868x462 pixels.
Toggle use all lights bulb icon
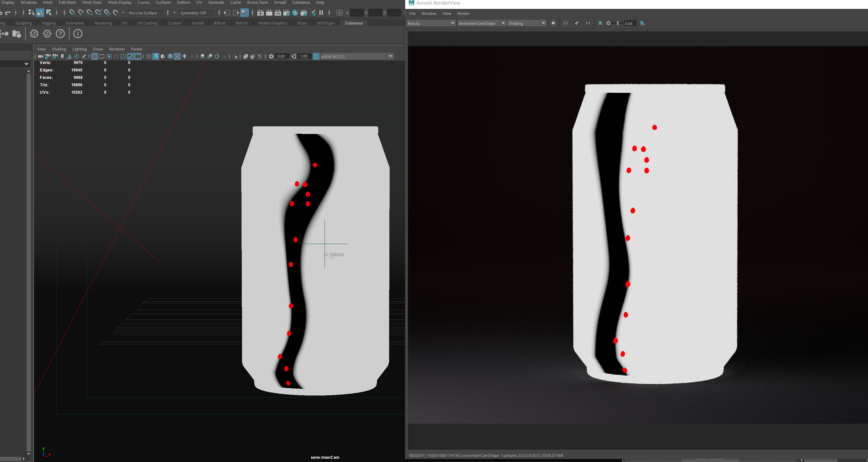(184, 56)
